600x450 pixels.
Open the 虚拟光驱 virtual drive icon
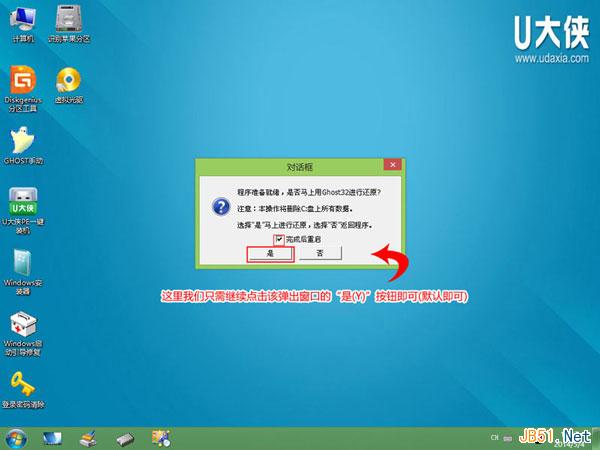pyautogui.click(x=68, y=80)
